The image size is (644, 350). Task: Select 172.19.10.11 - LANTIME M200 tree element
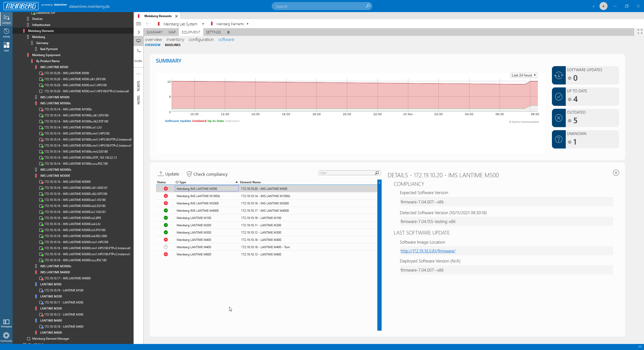click(64, 302)
